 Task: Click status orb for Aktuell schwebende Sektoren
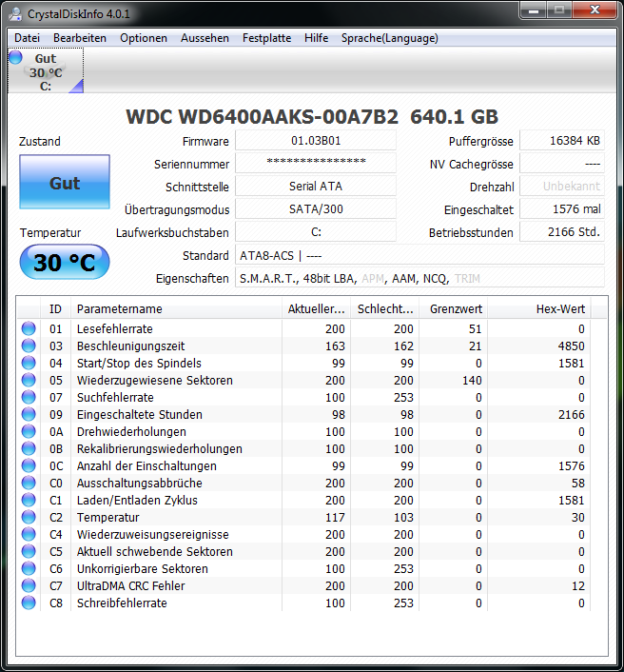tap(29, 551)
